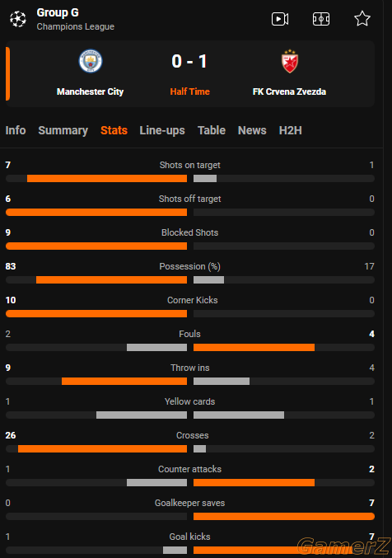Click the Champions League competition link
Viewport: 392px width, 558px height.
pyautogui.click(x=76, y=26)
